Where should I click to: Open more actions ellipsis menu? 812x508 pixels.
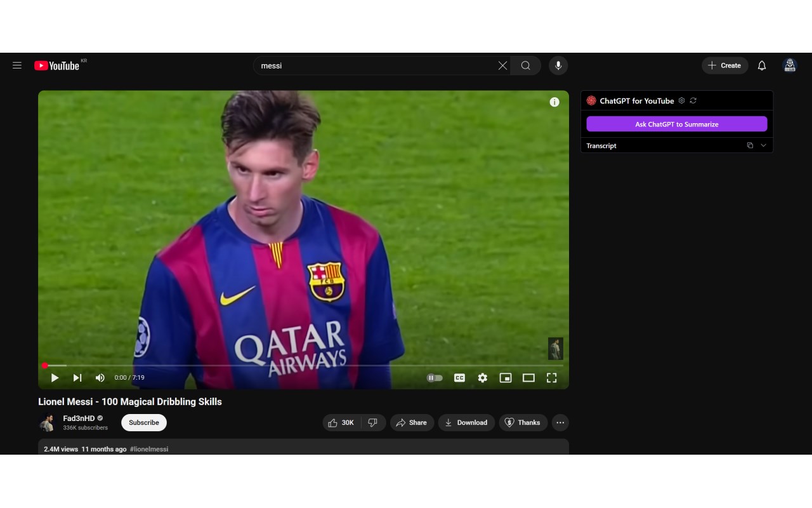(x=560, y=423)
